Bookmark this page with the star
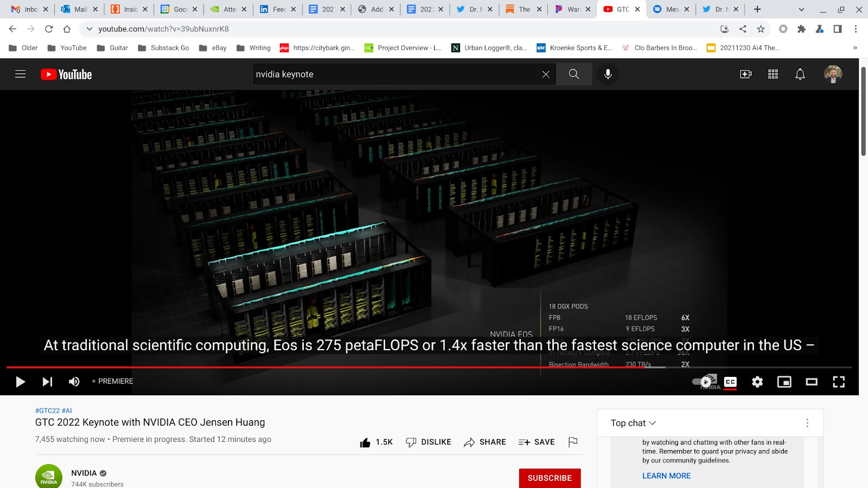This screenshot has height=488, width=868. [761, 29]
